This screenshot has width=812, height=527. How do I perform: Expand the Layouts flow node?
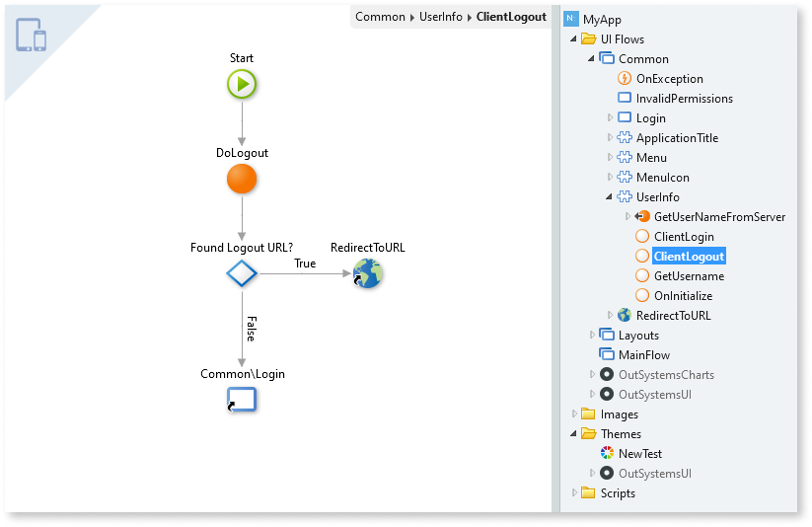click(592, 336)
